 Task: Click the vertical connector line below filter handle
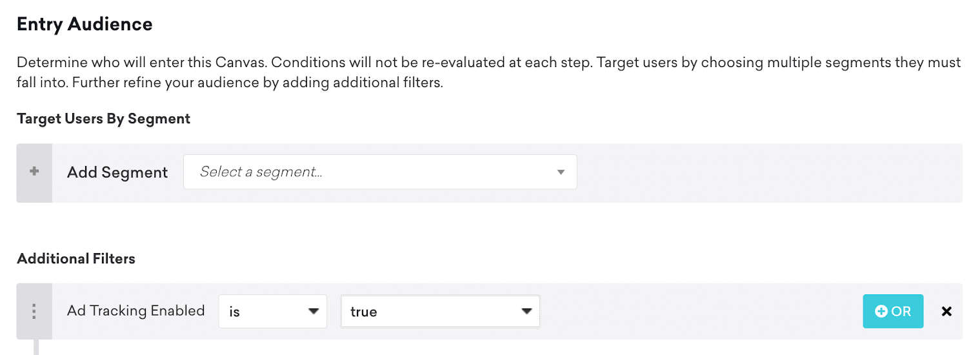pos(36,347)
